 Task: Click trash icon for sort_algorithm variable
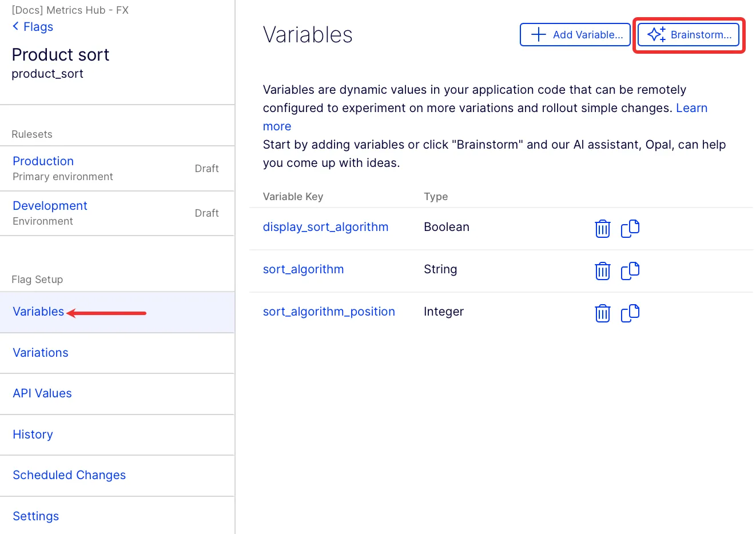pos(603,271)
